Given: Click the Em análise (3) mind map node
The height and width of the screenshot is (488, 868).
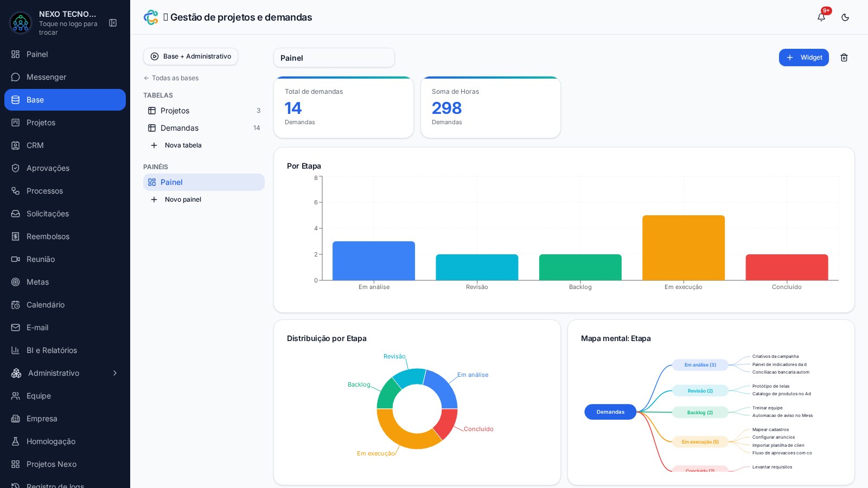Looking at the screenshot, I should point(700,365).
